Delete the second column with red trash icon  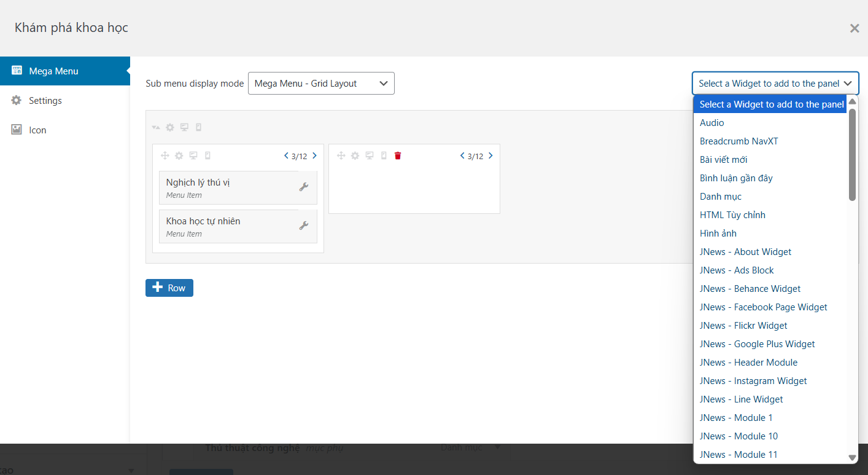point(398,156)
